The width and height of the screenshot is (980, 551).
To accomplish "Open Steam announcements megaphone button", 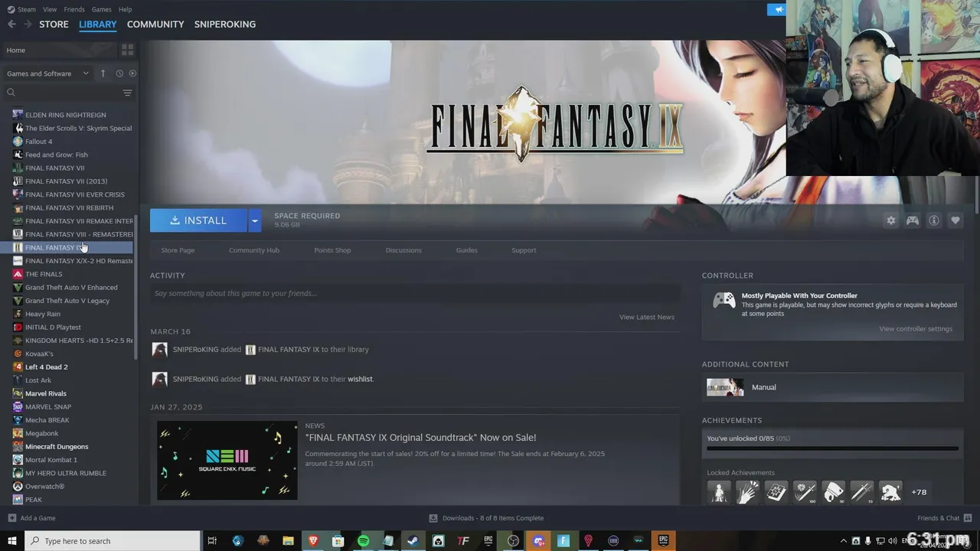I will [x=776, y=9].
